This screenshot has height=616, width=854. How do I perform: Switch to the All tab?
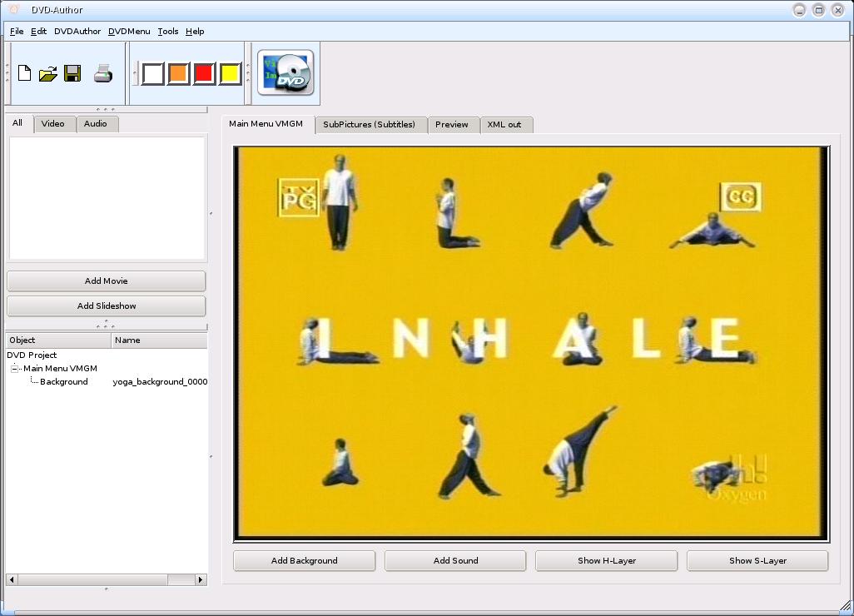click(x=17, y=123)
